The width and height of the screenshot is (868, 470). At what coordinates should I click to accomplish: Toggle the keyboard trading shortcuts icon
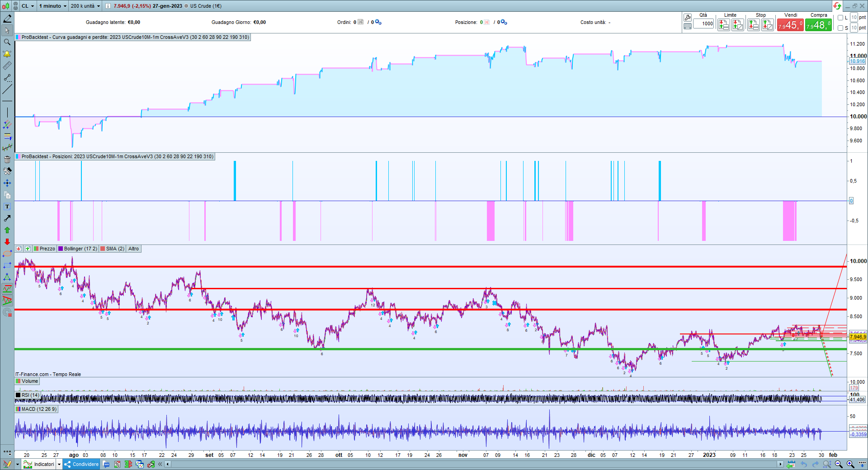(688, 27)
